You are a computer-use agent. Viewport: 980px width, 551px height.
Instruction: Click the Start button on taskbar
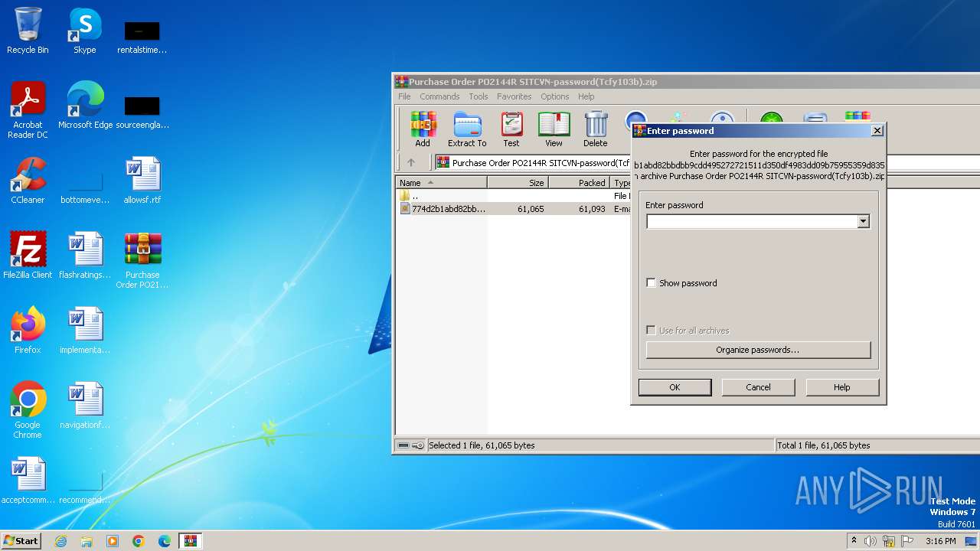pos(21,540)
